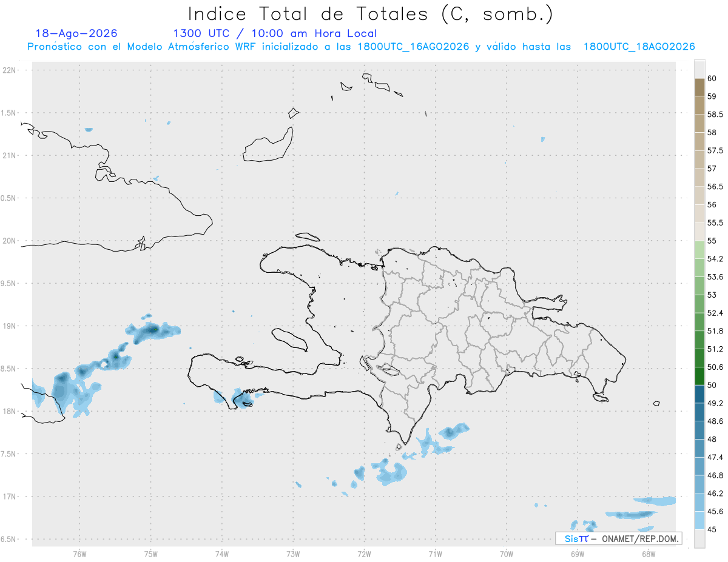Viewport: 728px width, 562px height.
Task: Select the date label 18-Ago-2026
Action: [x=76, y=33]
